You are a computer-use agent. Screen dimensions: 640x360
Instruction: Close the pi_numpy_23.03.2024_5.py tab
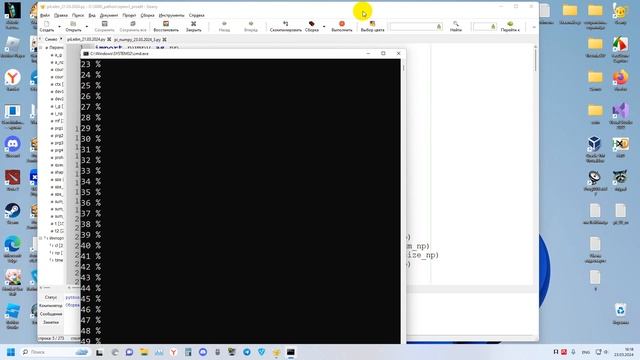(164, 40)
